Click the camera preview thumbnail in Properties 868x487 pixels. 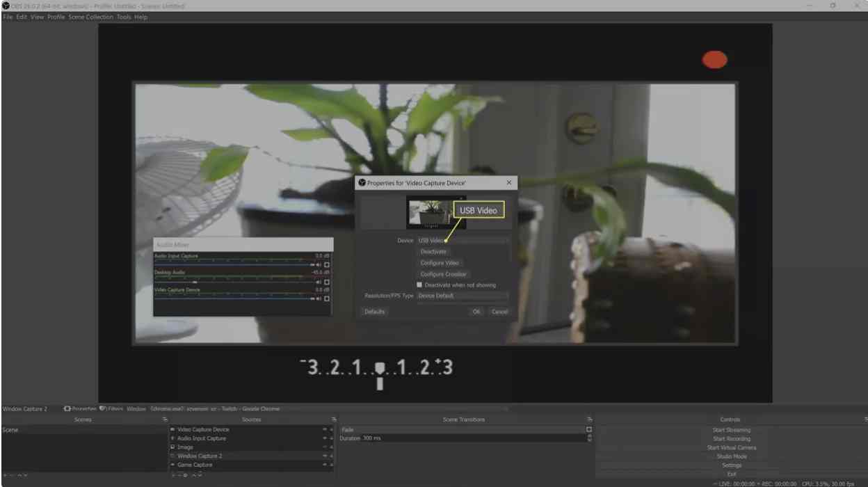[x=436, y=213]
